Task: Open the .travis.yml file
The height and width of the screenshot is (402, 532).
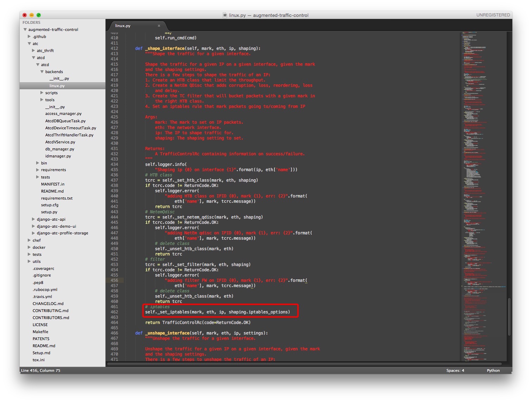Action: click(42, 297)
